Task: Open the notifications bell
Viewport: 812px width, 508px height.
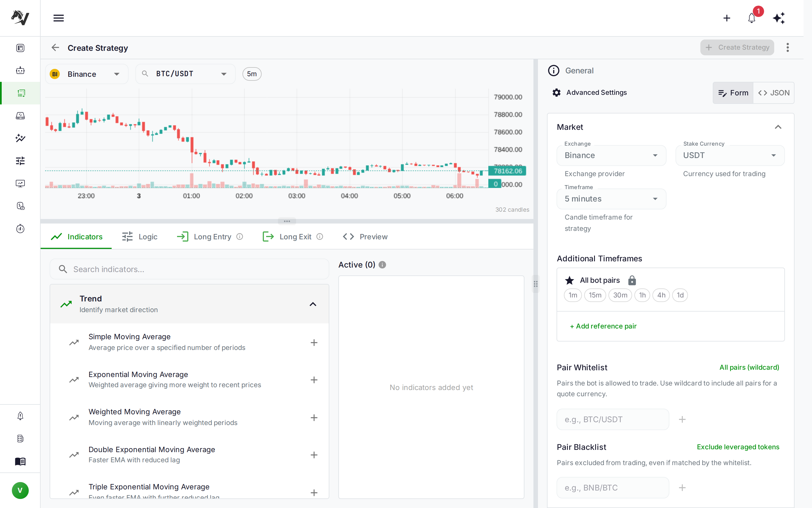Action: point(752,18)
